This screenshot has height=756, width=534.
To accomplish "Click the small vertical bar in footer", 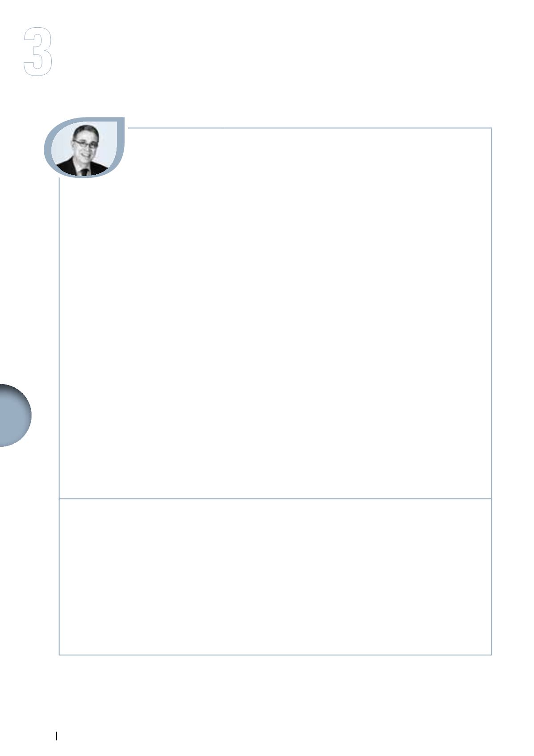I will pos(57,736).
